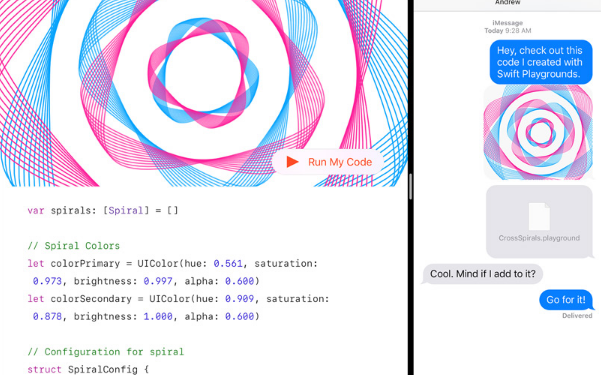Open the CrossSpirals.playground file attachment

(539, 222)
